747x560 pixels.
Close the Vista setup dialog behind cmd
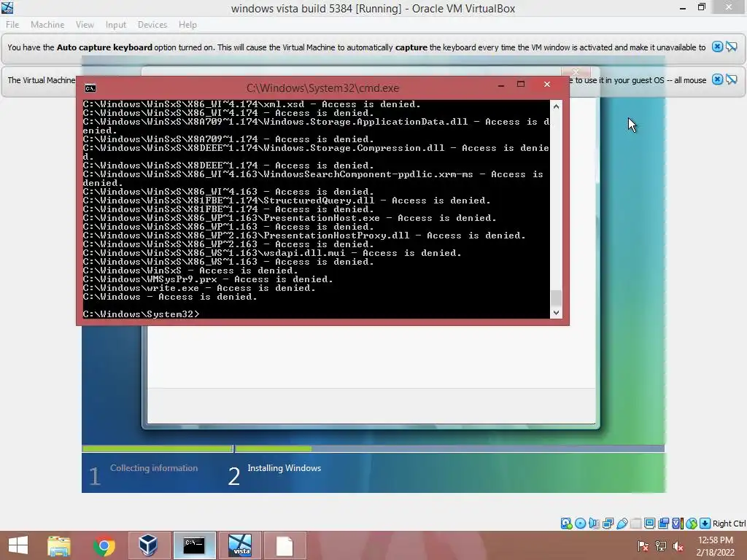(576, 71)
